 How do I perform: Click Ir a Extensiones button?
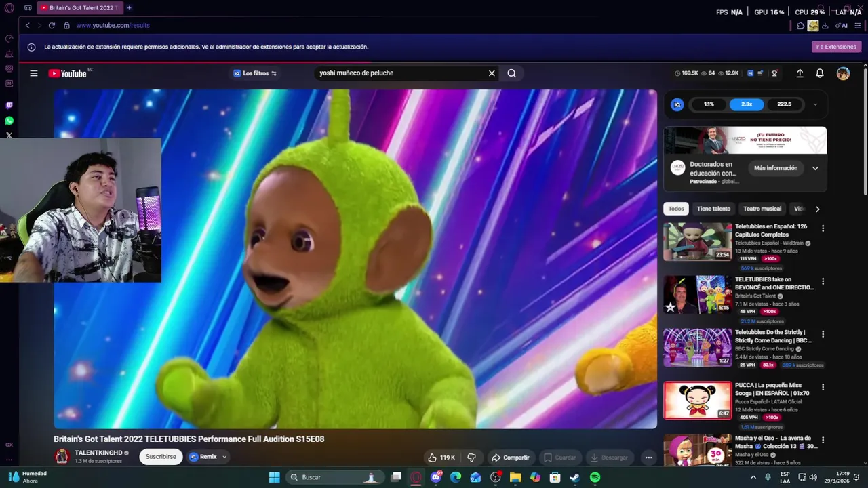click(835, 47)
